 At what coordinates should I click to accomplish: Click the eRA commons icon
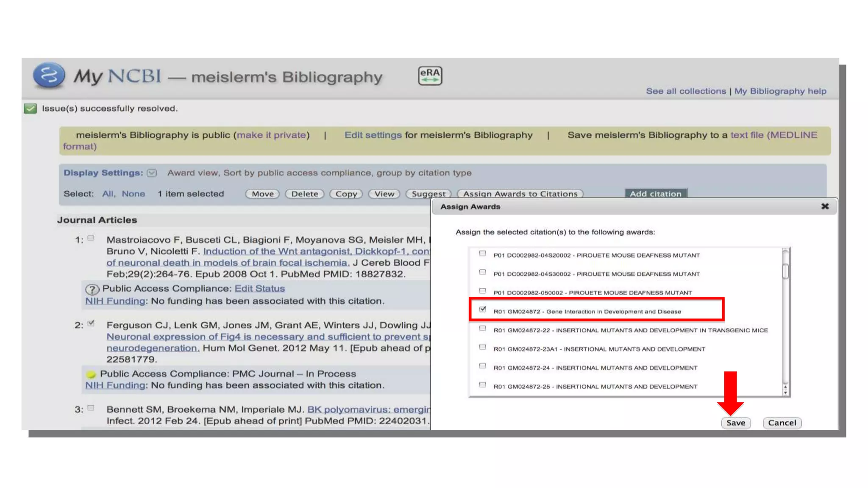[430, 76]
